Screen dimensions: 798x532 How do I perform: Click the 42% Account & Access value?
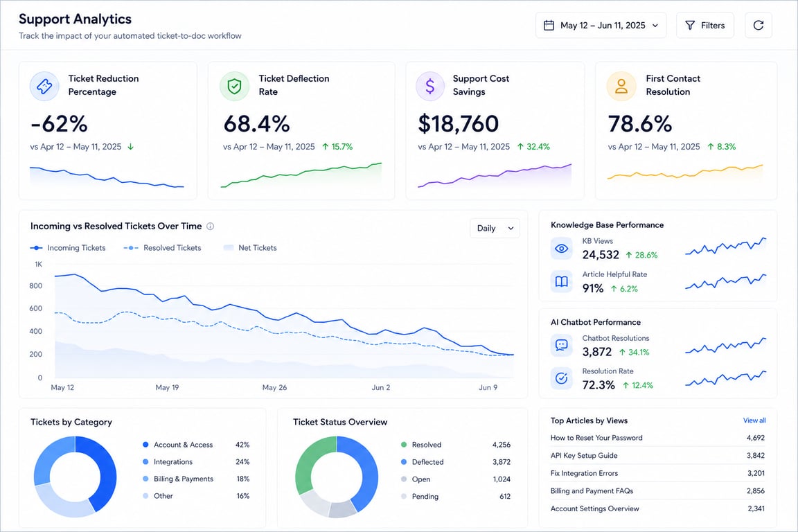pos(242,445)
